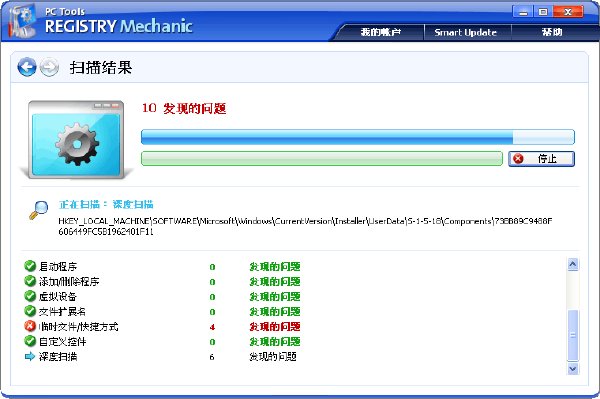Click the blue arrow beside 深度扫描

click(x=29, y=356)
